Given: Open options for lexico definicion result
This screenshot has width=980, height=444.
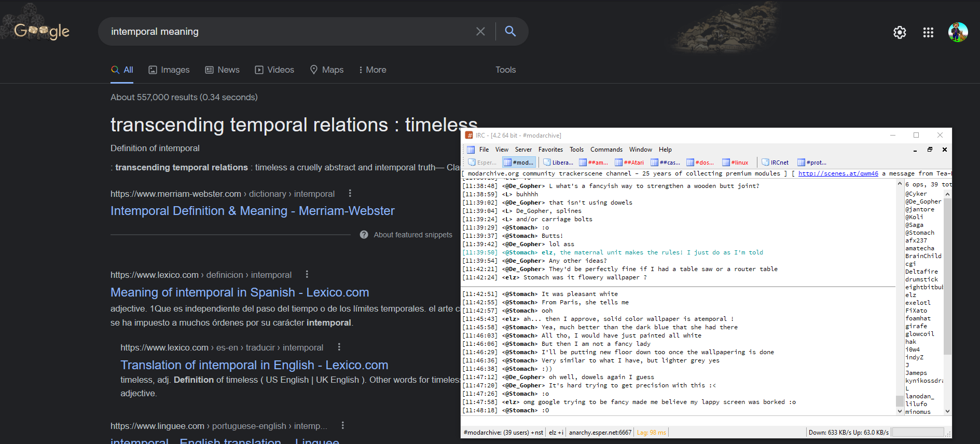Looking at the screenshot, I should tap(307, 274).
